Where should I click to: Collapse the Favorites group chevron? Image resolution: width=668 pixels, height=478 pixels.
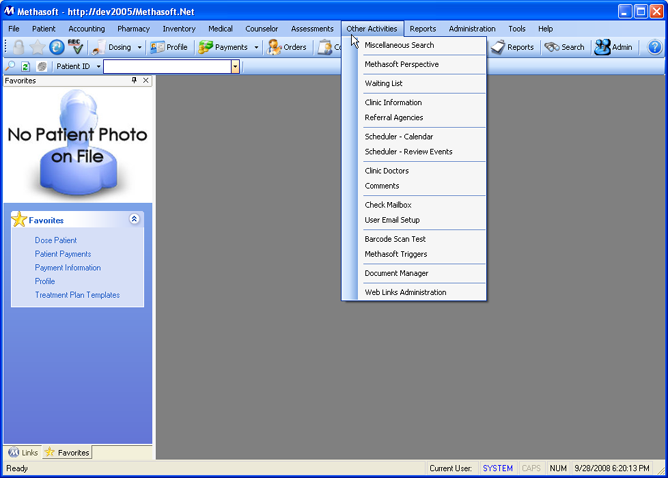pyautogui.click(x=134, y=219)
